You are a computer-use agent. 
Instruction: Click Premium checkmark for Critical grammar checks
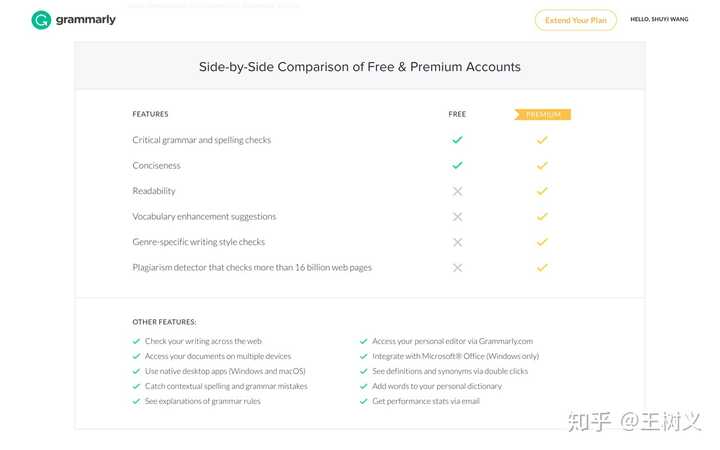point(542,140)
